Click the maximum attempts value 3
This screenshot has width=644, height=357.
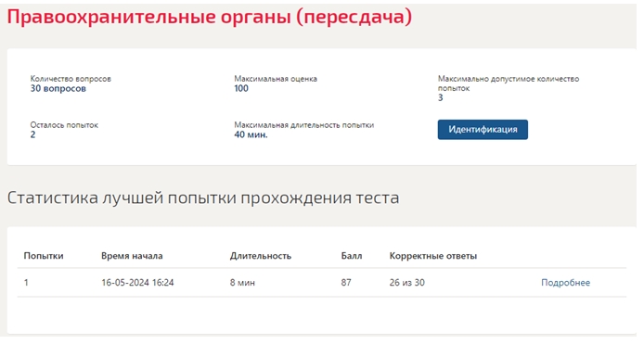pyautogui.click(x=440, y=97)
